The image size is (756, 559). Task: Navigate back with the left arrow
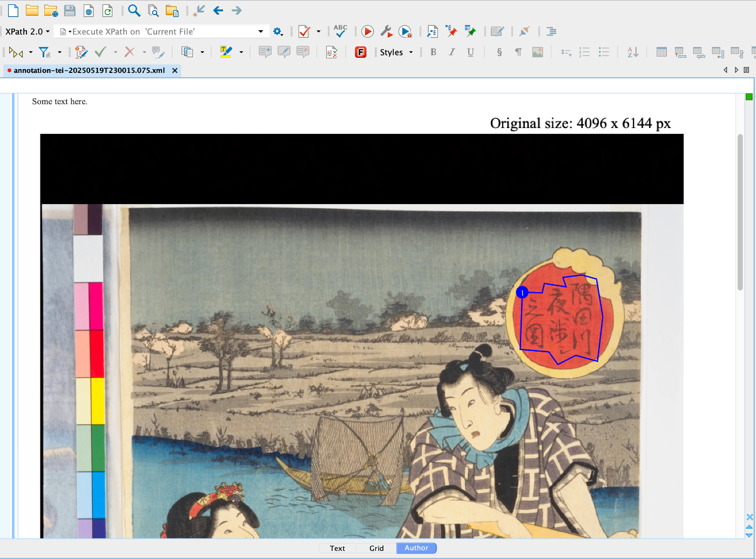[x=218, y=10]
